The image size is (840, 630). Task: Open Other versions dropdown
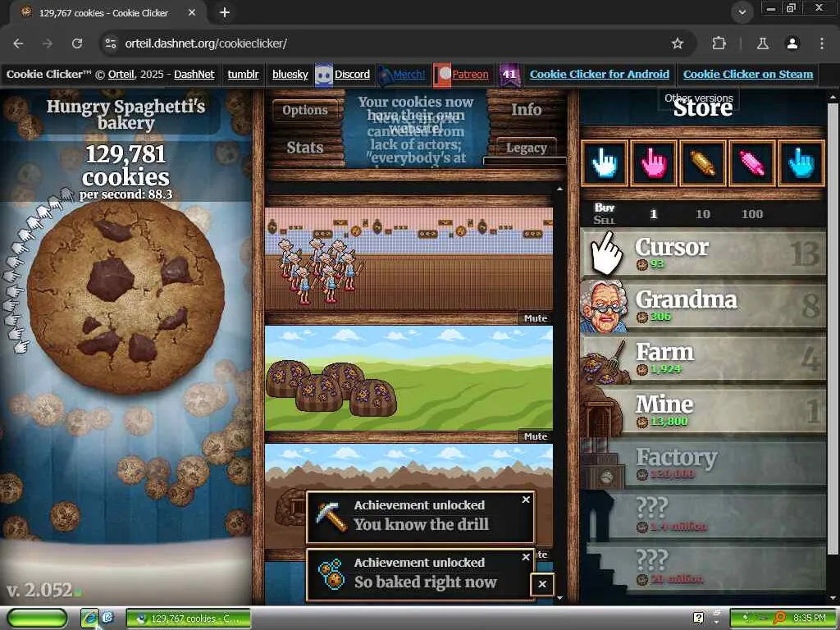(699, 98)
